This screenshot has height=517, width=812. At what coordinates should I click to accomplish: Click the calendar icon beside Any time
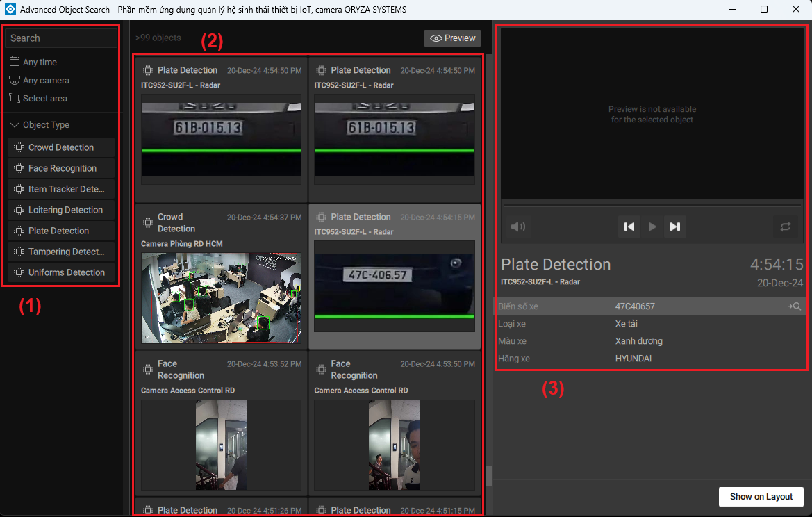(15, 62)
